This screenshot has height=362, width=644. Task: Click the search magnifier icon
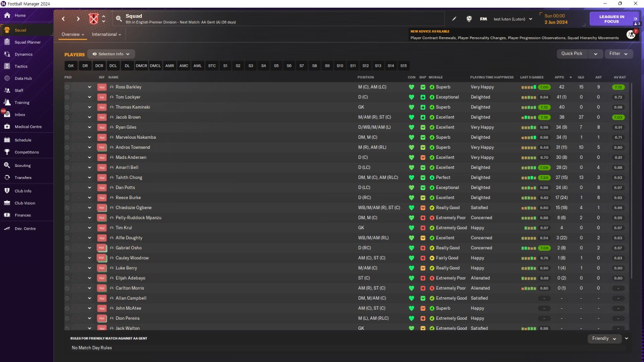coord(119,19)
